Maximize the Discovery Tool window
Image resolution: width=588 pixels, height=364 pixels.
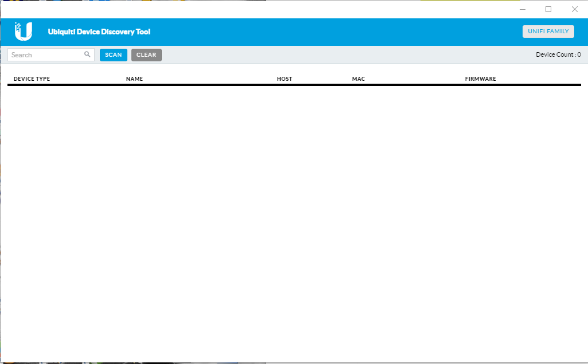click(x=548, y=9)
